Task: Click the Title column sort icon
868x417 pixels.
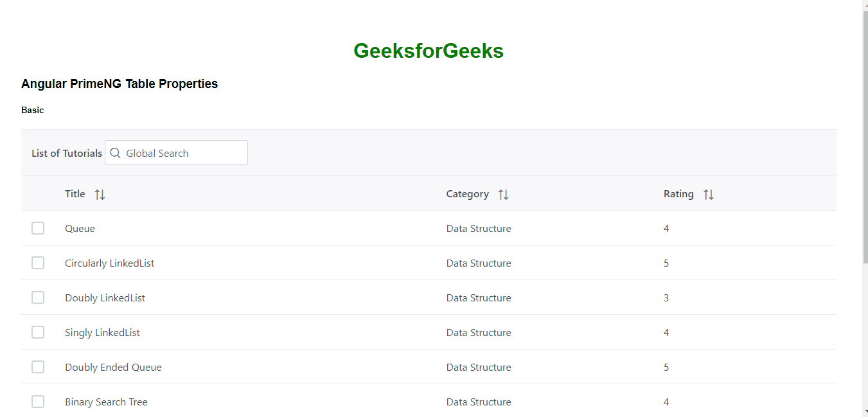Action: (100, 194)
